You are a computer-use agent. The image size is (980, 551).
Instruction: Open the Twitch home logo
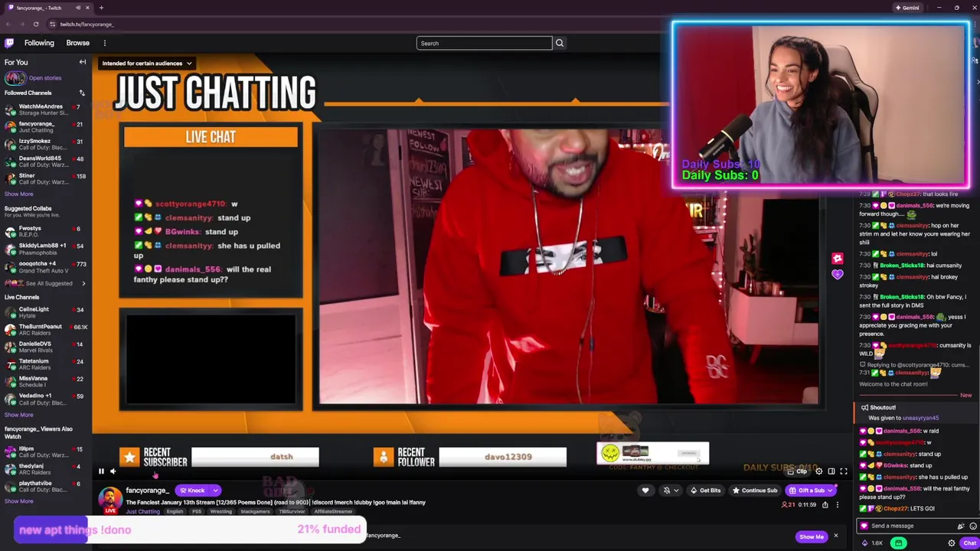9,43
